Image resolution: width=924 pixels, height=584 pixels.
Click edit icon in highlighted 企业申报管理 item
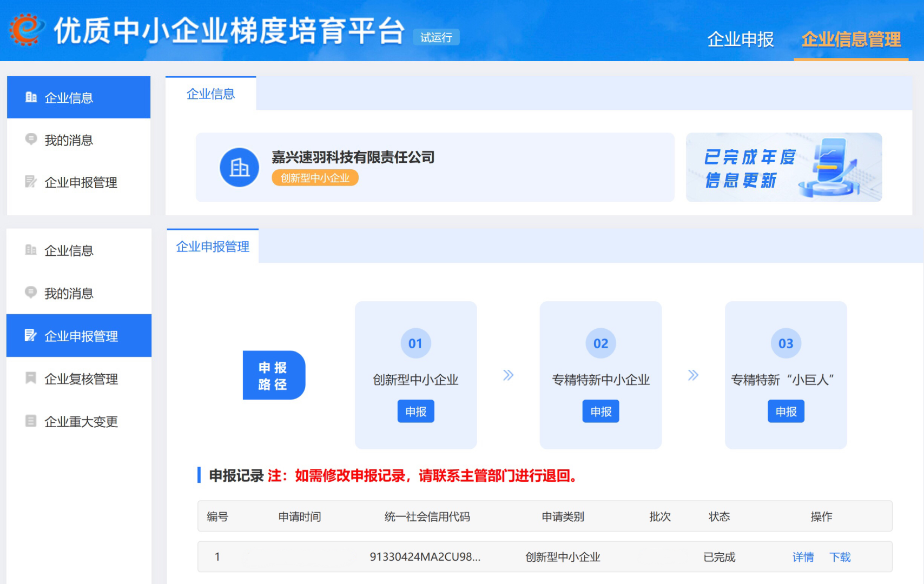[31, 335]
